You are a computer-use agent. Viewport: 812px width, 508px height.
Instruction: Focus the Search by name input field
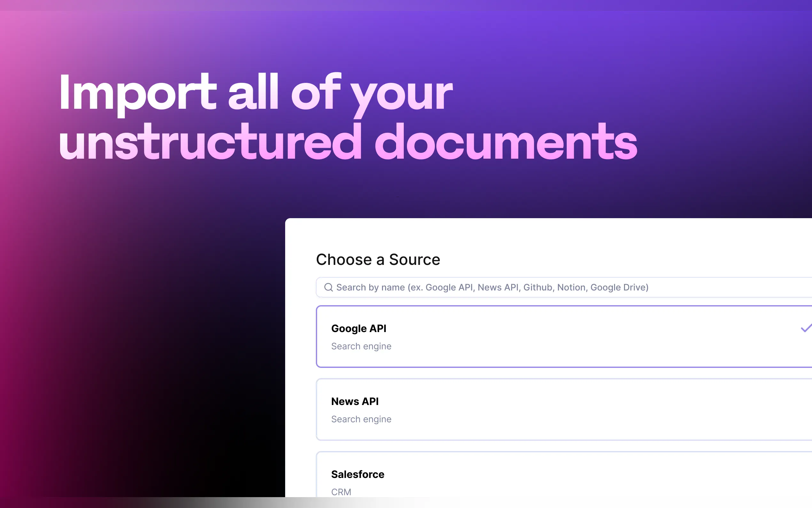point(537,287)
